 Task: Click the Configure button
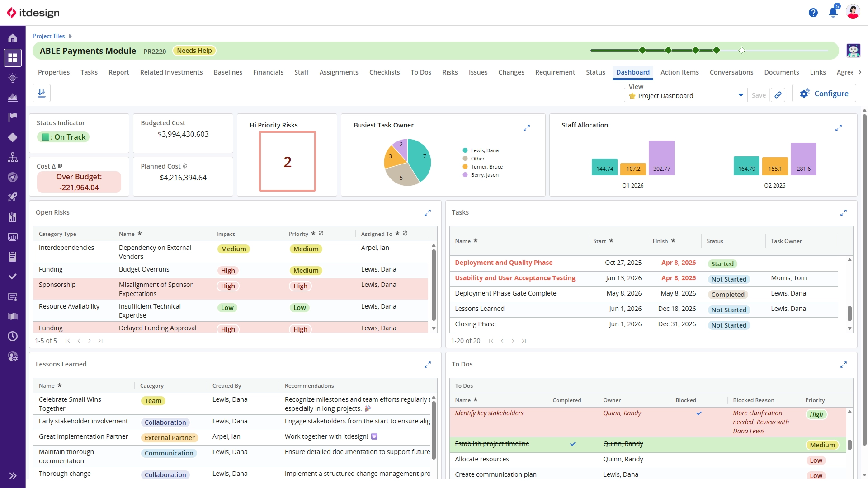[x=824, y=94]
